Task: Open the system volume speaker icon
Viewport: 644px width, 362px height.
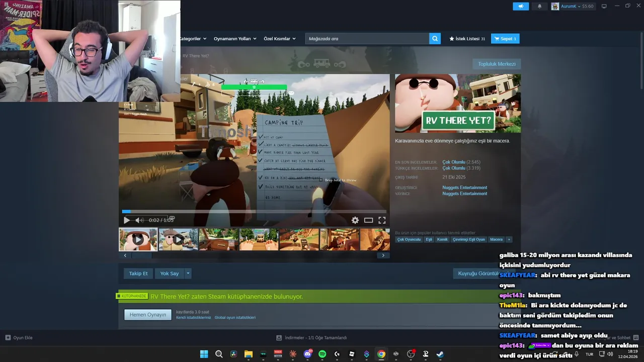Action: click(610, 354)
